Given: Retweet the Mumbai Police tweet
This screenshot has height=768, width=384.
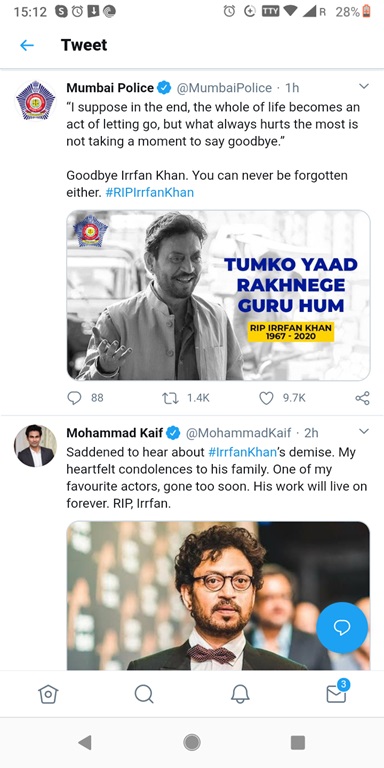Looking at the screenshot, I should pos(170,398).
